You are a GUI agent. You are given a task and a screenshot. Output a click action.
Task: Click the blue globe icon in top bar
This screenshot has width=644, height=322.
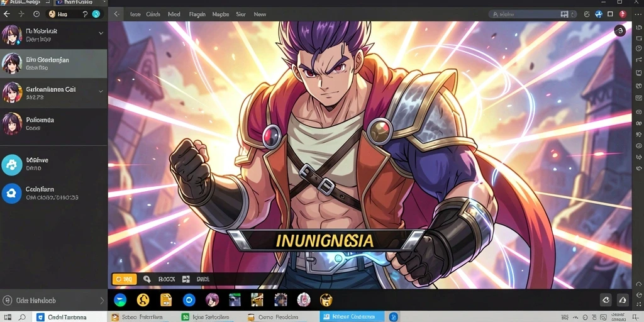pos(599,14)
